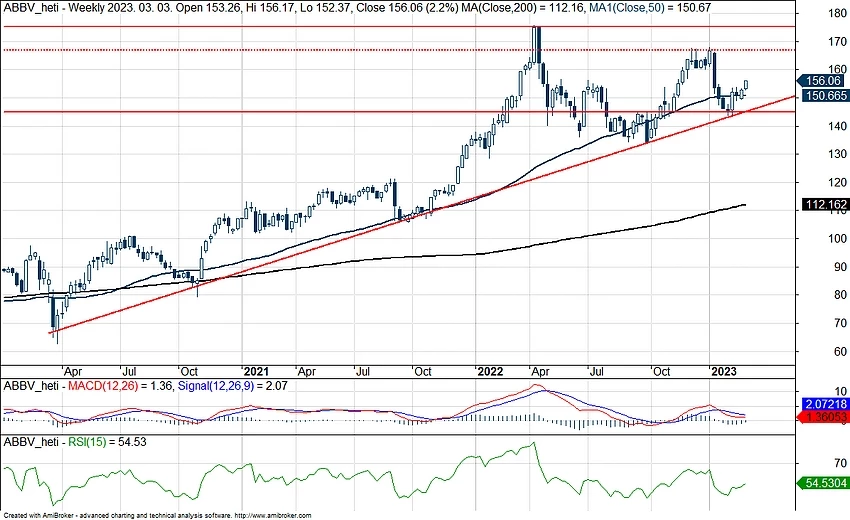Select the red 1.36053 MACD value tag
The image size is (850, 520).
tap(822, 417)
